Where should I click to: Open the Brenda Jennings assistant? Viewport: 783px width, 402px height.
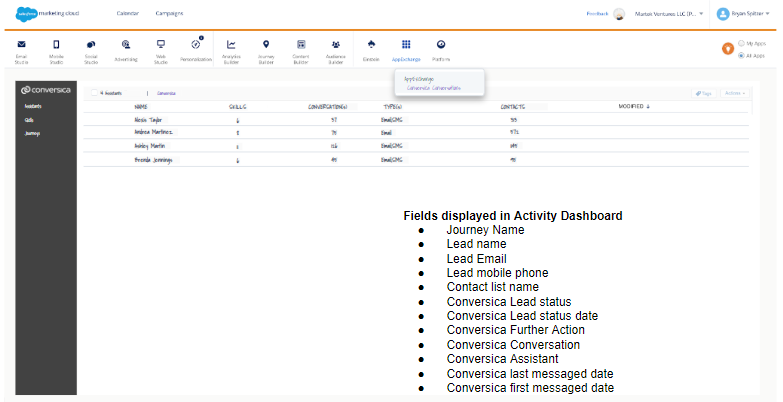point(153,160)
